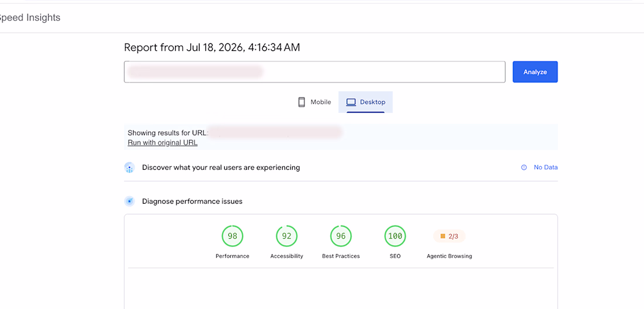Screen dimensions: 644x309
Task: Click the No Data label
Action: click(546, 167)
